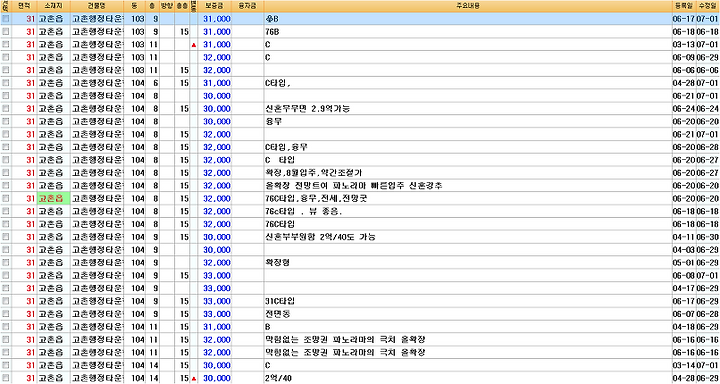Click the registration date "06-07"
The image size is (720, 384).
683,315
